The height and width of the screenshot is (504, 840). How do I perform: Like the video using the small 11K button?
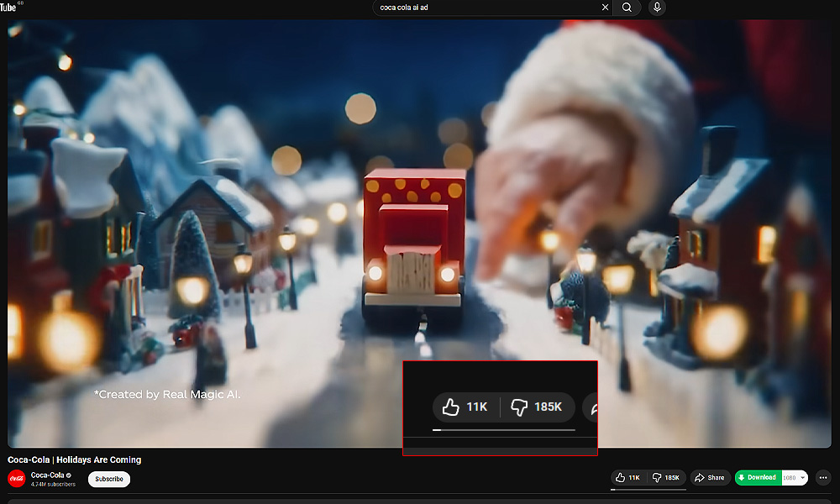(627, 478)
